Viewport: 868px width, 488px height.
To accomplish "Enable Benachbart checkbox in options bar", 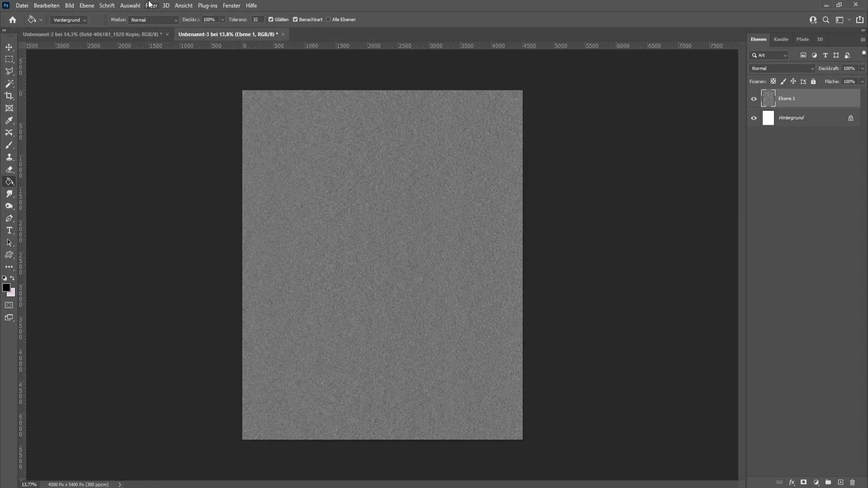I will [295, 19].
